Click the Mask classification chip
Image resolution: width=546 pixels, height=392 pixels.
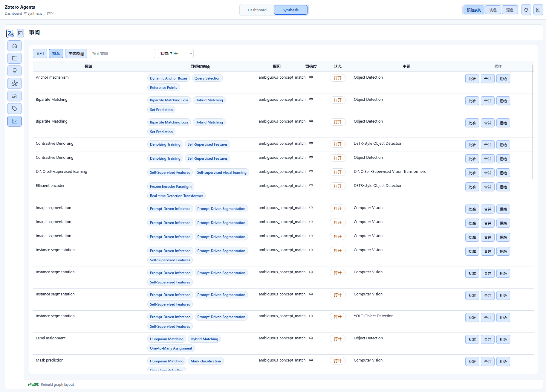[x=206, y=361]
